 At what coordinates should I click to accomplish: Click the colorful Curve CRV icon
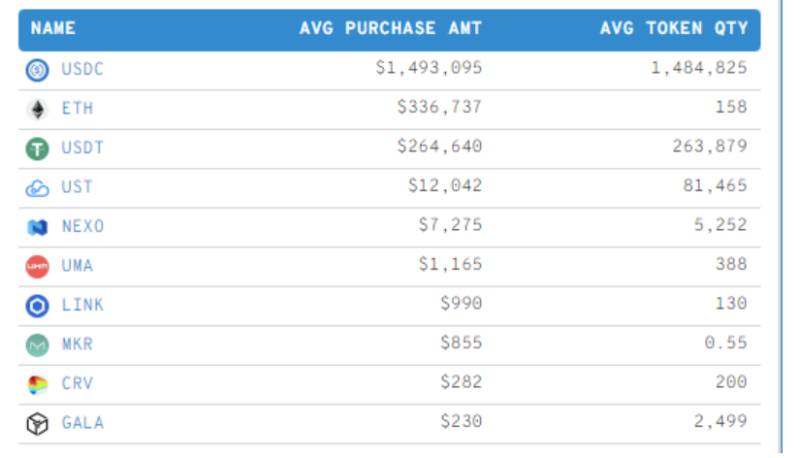(x=37, y=384)
